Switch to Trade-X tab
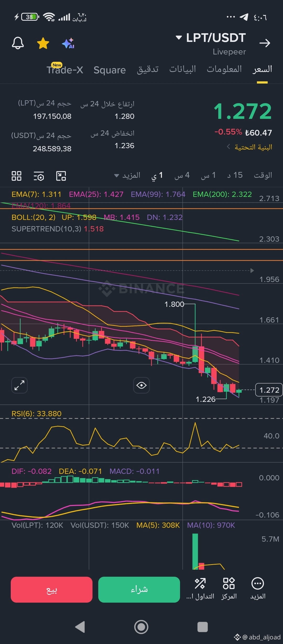Viewport: 283px width, 644px height. click(65, 70)
